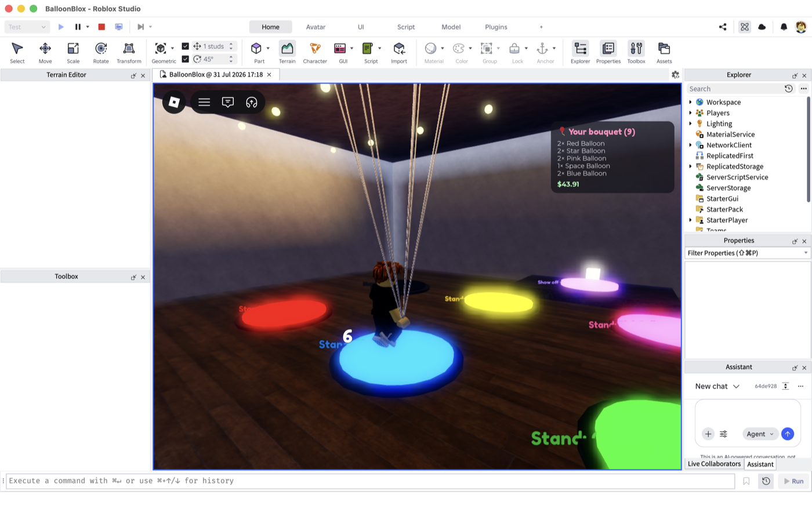The height and width of the screenshot is (509, 812).
Task: Click the Script tool icon
Action: pyautogui.click(x=368, y=48)
